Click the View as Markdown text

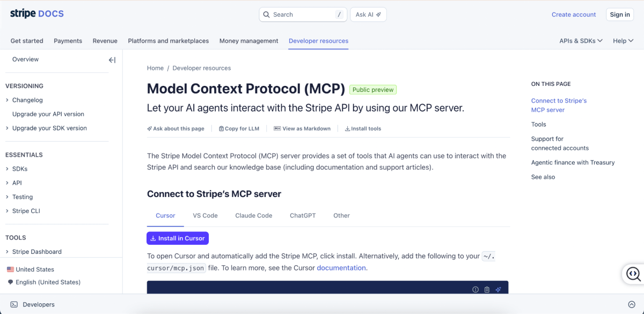306,129
